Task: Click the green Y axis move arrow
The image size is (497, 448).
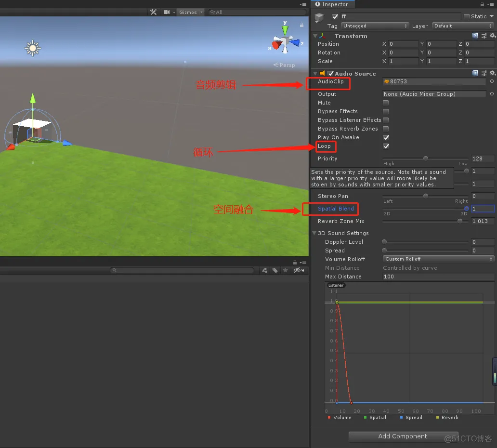Action: (x=33, y=98)
